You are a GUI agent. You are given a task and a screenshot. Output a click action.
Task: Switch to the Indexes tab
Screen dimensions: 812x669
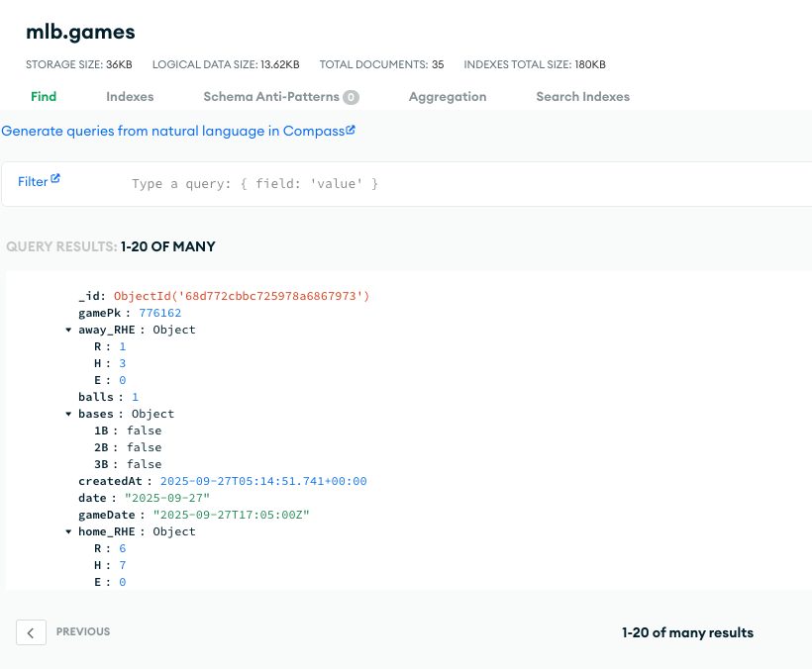pos(130,97)
